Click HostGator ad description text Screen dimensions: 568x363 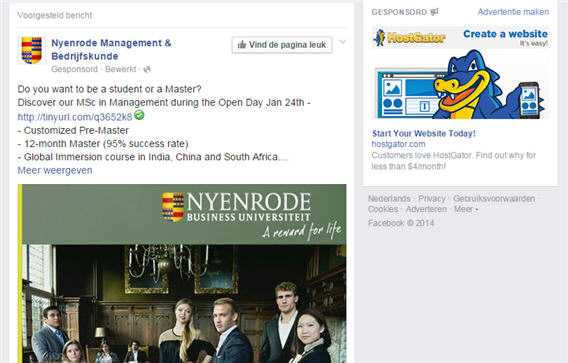454,161
